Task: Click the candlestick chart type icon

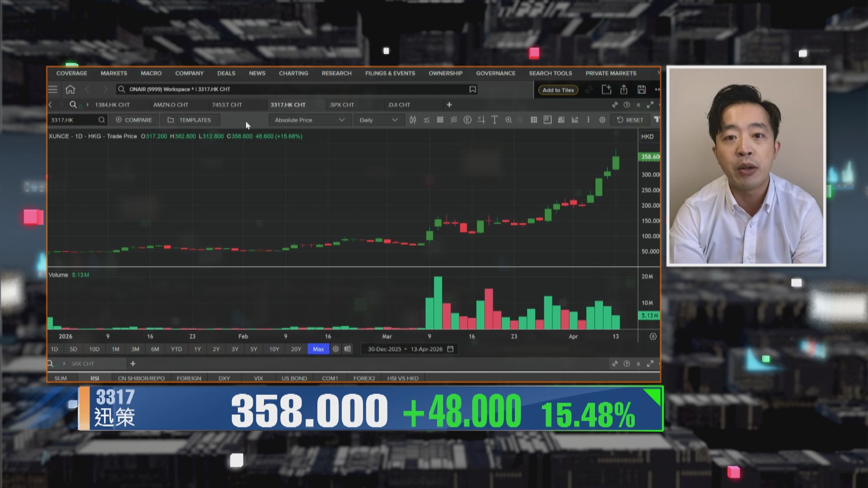Action: coord(413,120)
